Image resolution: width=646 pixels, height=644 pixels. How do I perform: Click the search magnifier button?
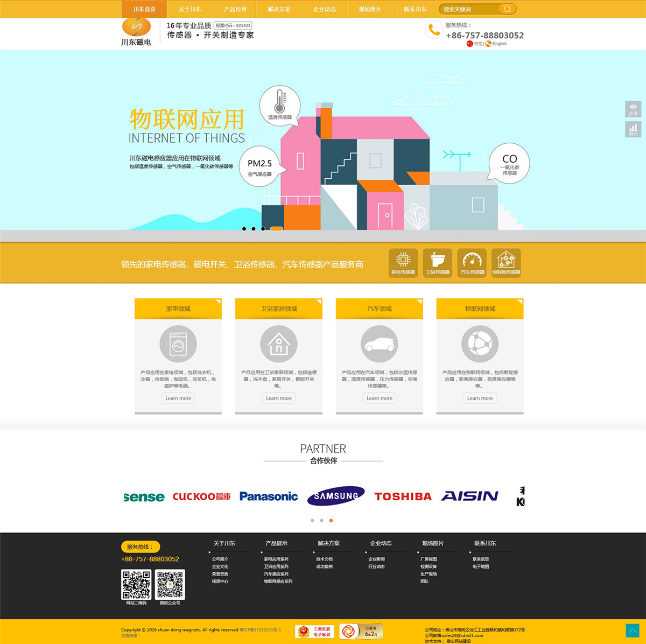pos(507,9)
